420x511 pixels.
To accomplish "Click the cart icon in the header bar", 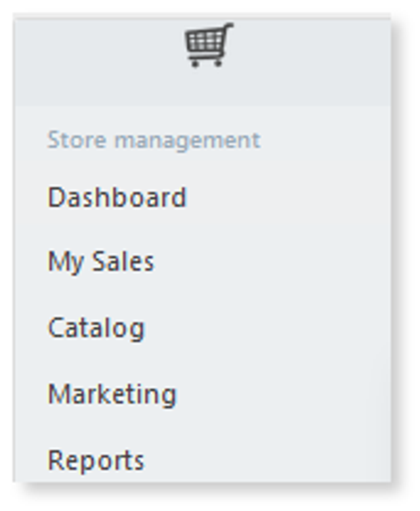I will 209,45.
